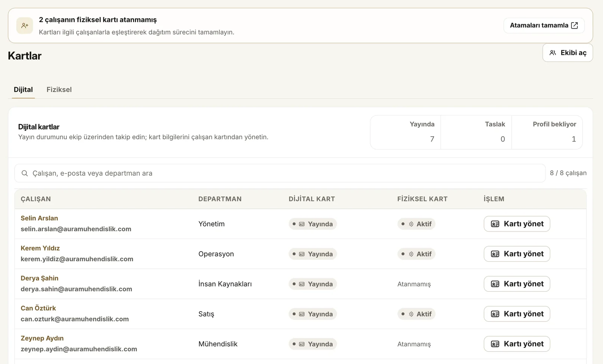This screenshot has height=364, width=603.
Task: Click the NFC icon in Kerem Yıldız's Aktif badge
Action: click(411, 254)
